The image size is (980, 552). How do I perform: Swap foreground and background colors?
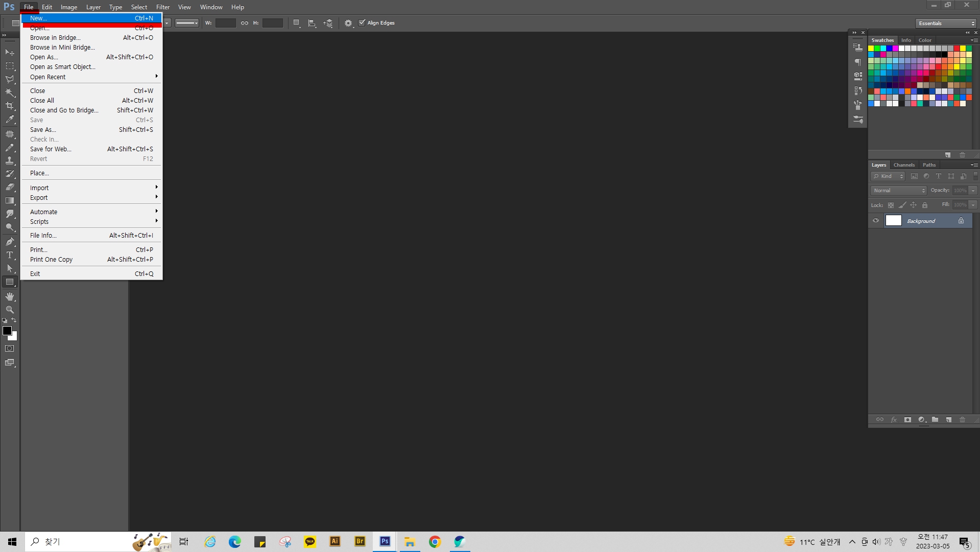click(14, 320)
